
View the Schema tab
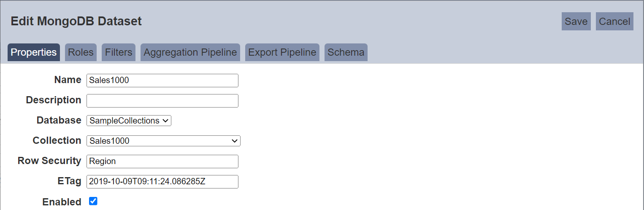click(346, 52)
